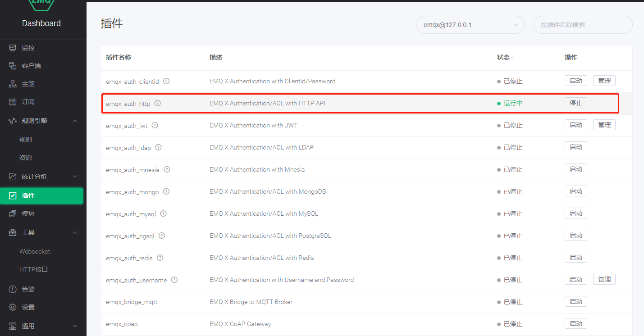The width and height of the screenshot is (644, 336).
Task: Open help icon beside emqx_auth_mysql
Action: click(x=163, y=213)
